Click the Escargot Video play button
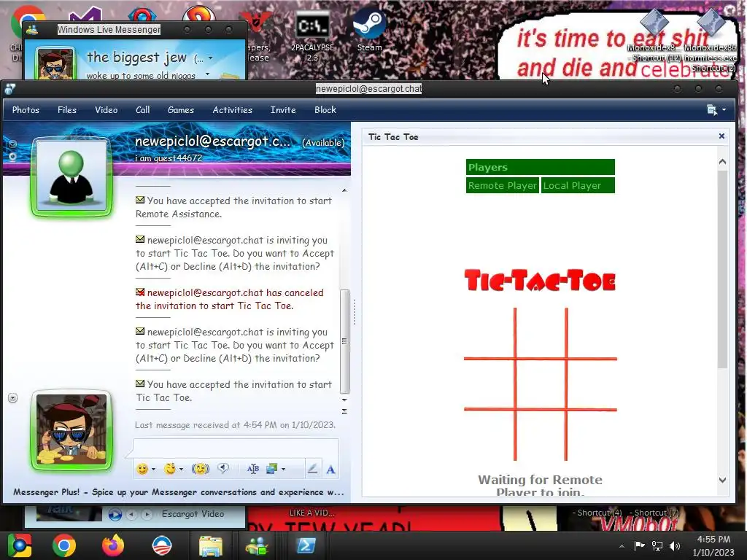 (x=115, y=515)
